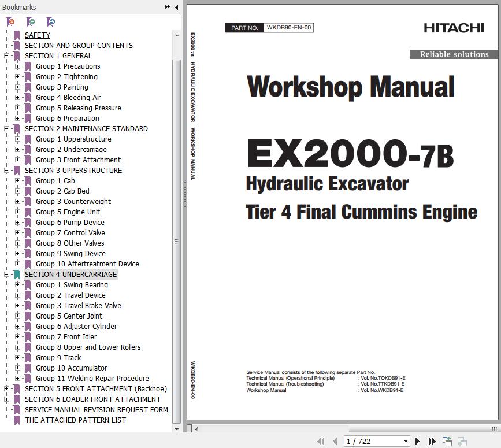Open Group 3 Travel Brake Valve bookmark
Image resolution: width=501 pixels, height=448 pixels.
(x=78, y=305)
